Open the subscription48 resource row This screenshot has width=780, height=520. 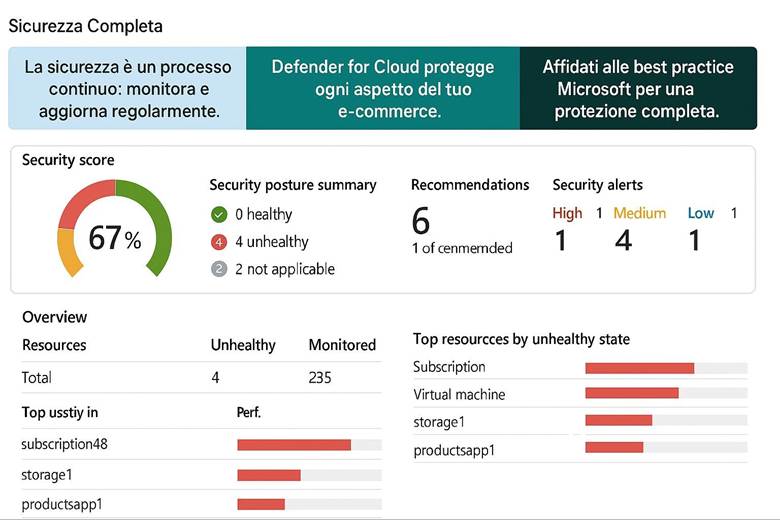point(64,444)
